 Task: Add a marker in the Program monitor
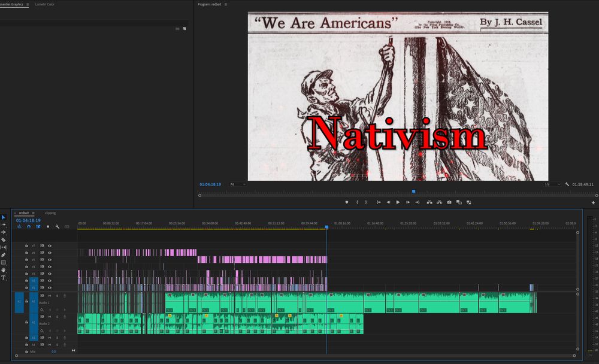347,202
